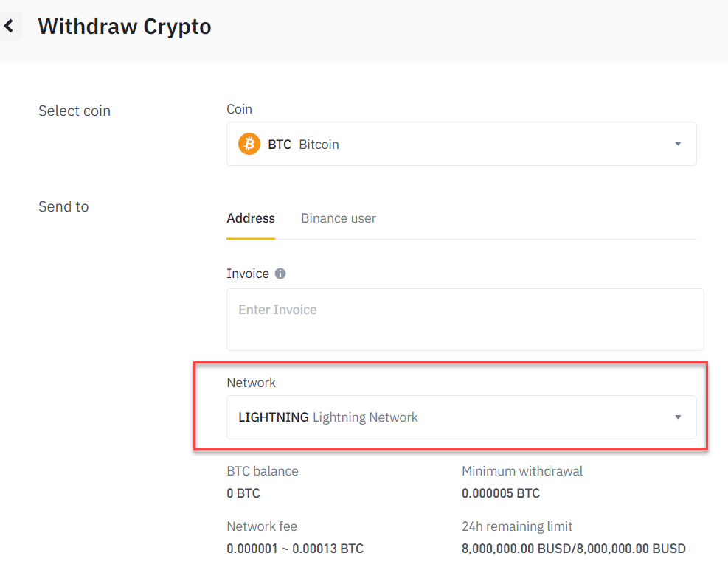
Task: Focus the Enter Invoice input field
Action: tap(465, 320)
